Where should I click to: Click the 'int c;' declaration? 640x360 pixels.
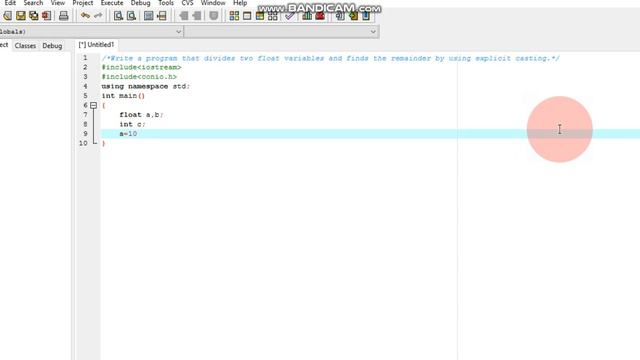132,124
